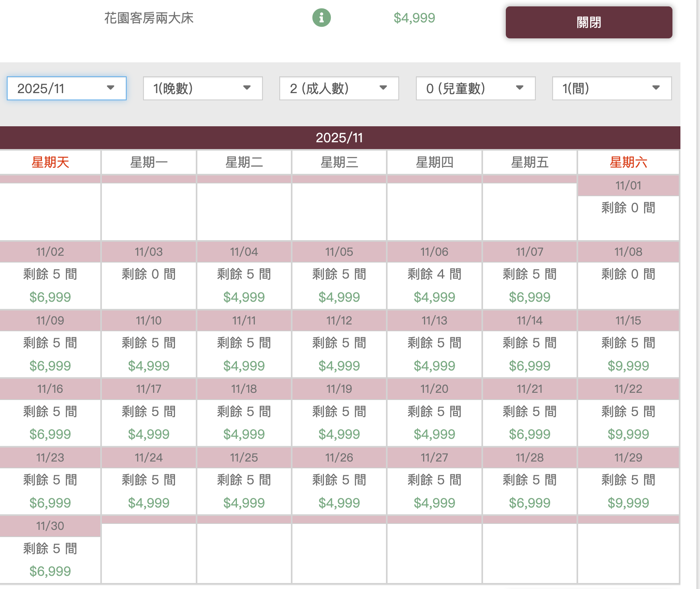Open the 1(間) rooms dropdown
The height and width of the screenshot is (589, 700).
(x=611, y=88)
